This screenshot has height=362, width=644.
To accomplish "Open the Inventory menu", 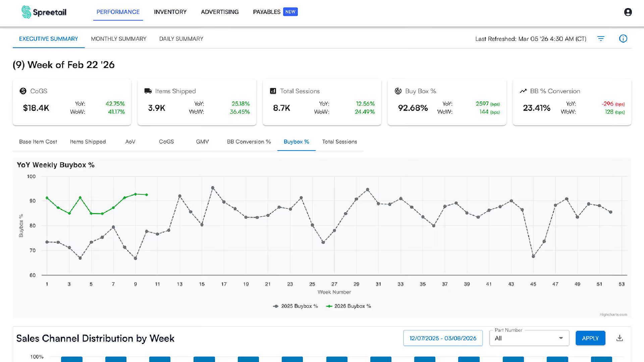I will click(170, 12).
